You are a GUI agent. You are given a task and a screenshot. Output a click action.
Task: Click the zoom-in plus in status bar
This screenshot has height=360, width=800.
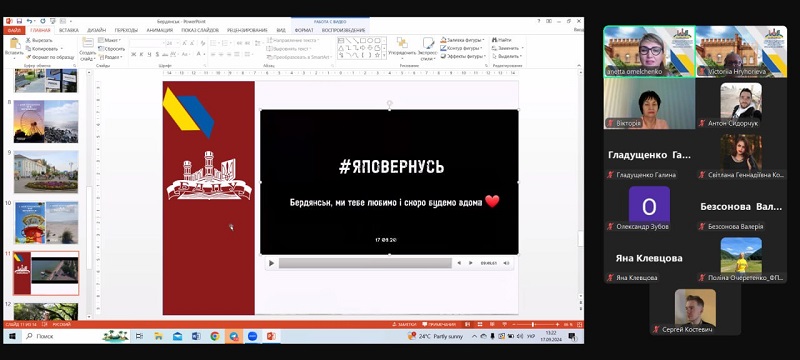coord(557,324)
